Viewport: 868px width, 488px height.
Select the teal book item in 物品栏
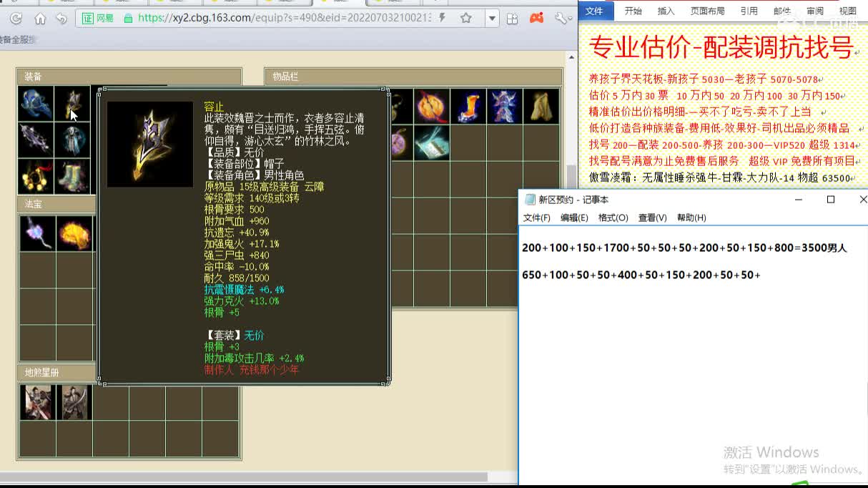[431, 142]
